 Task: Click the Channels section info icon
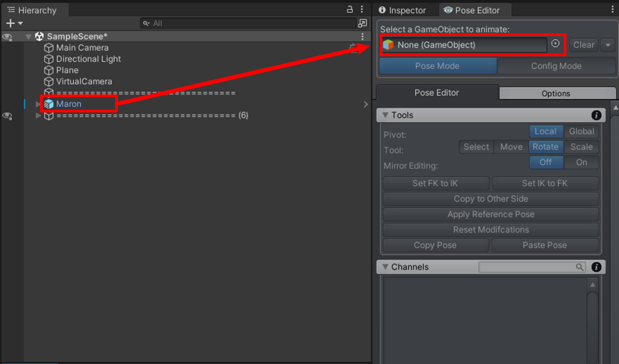tap(596, 267)
